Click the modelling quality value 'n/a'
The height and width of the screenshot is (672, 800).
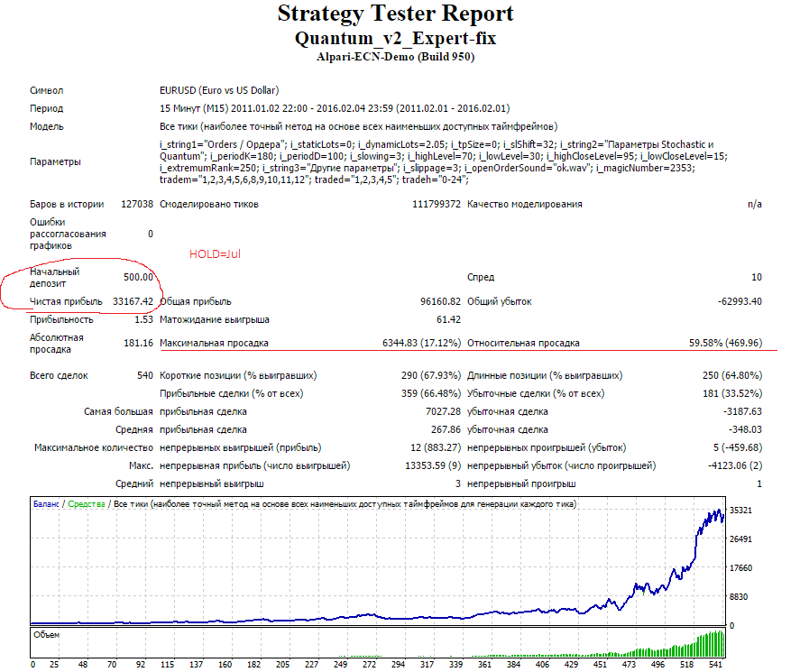pyautogui.click(x=755, y=204)
